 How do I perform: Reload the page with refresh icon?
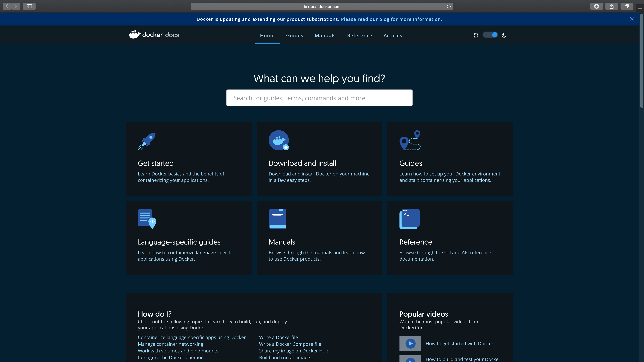tap(448, 7)
